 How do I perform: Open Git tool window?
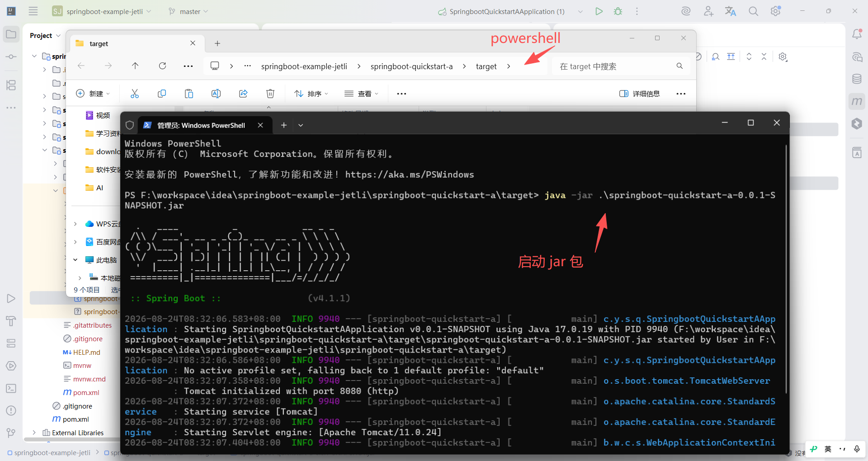11,433
